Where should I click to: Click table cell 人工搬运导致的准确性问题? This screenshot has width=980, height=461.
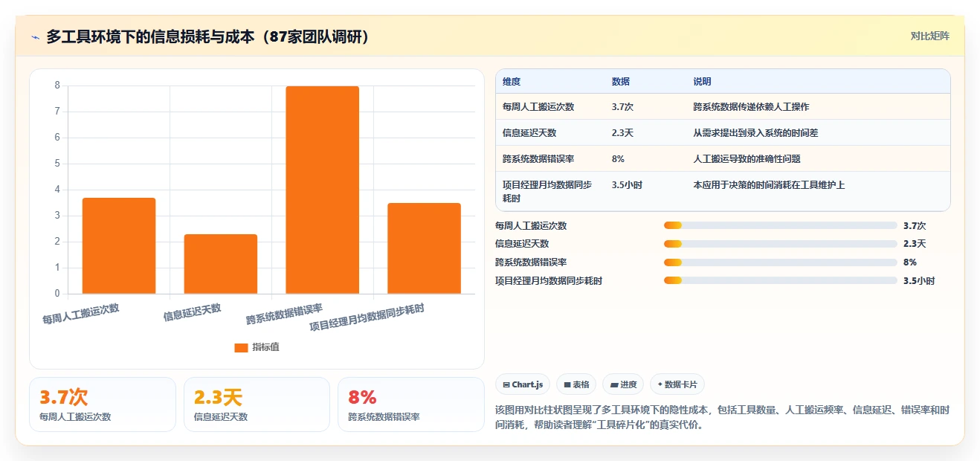(747, 159)
